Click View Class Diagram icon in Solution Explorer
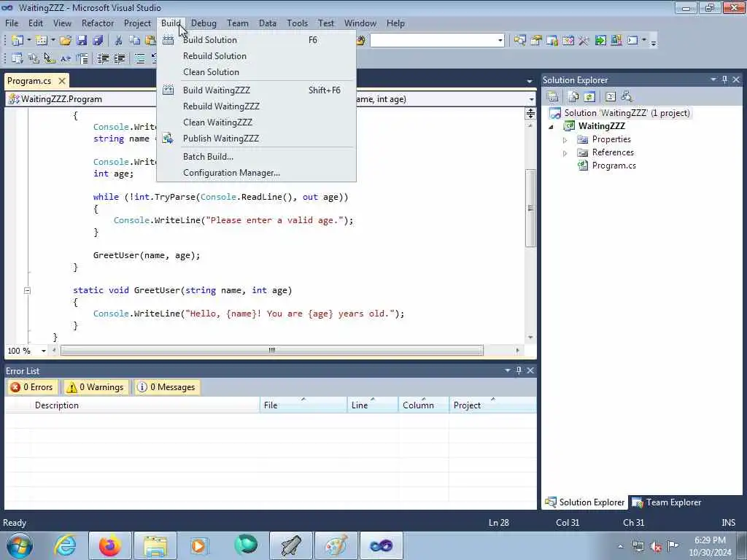 tap(627, 97)
